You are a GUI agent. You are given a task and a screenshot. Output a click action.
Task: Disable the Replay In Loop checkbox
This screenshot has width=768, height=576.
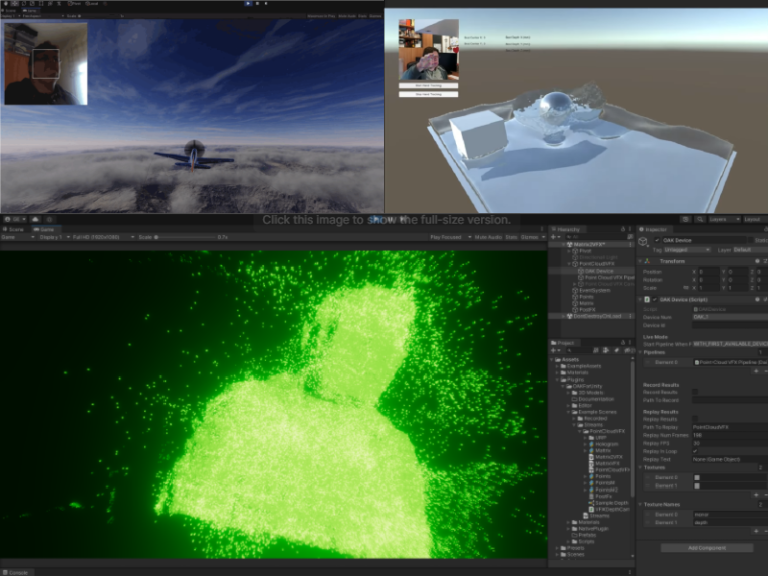point(696,451)
